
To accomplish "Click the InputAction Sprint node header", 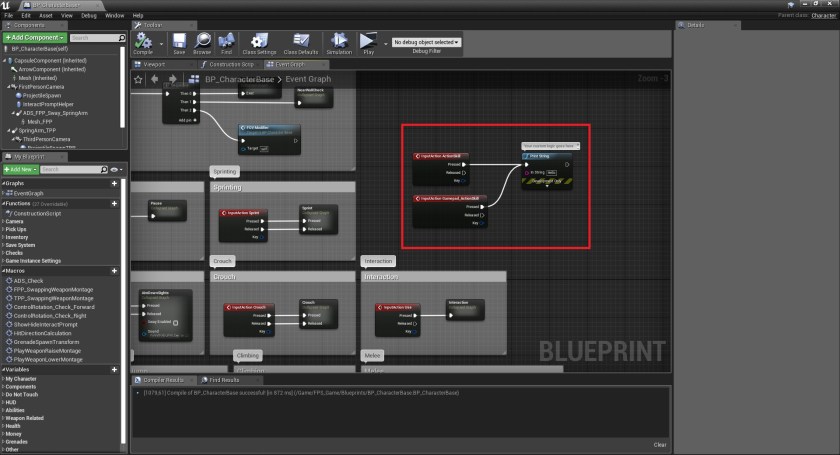I will click(x=243, y=213).
